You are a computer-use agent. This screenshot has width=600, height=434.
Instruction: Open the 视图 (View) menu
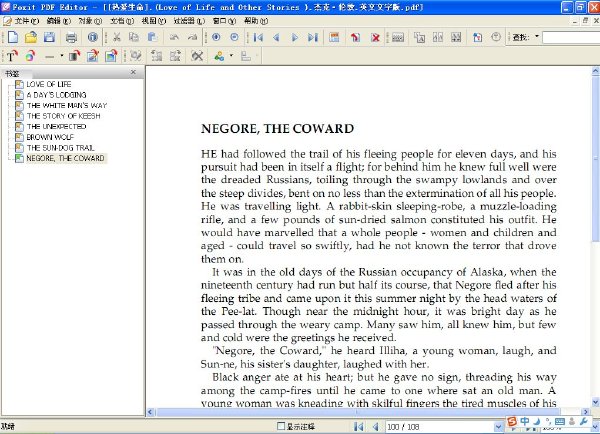154,21
